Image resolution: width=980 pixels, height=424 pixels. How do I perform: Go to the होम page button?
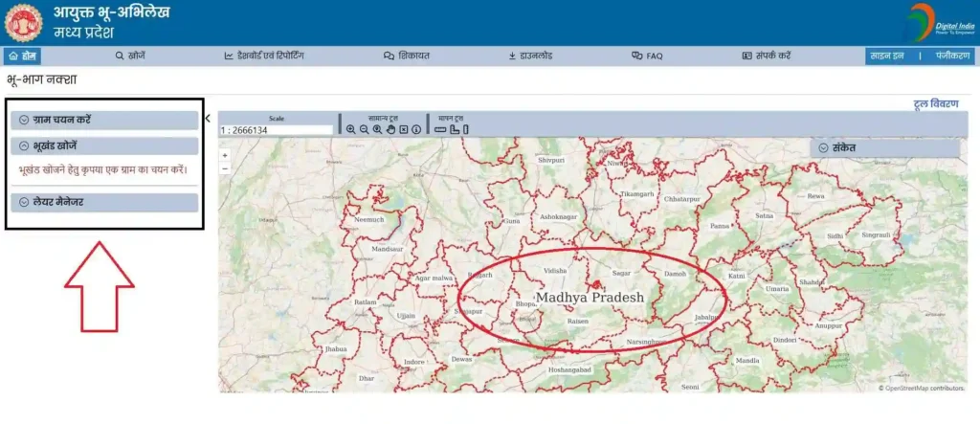22,56
